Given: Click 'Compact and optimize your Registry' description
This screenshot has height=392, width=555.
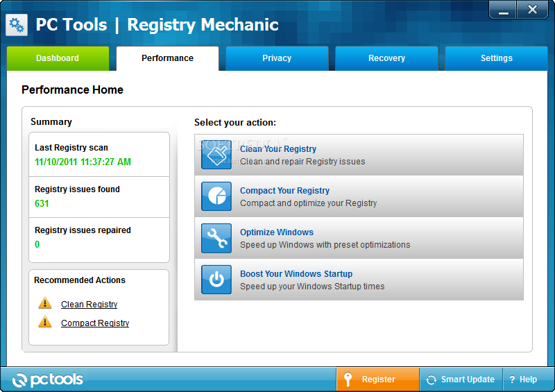Looking at the screenshot, I should click(x=308, y=203).
